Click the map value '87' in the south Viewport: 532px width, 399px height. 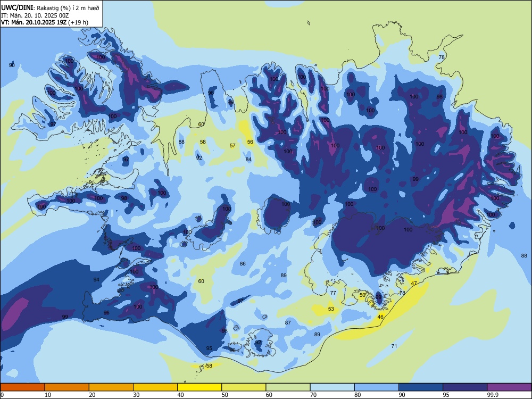tap(288, 323)
